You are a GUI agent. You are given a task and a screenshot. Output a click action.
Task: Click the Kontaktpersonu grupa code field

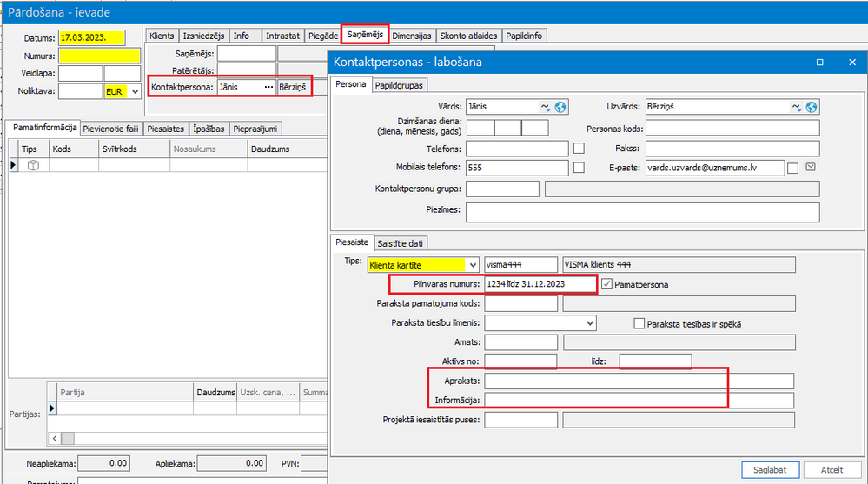(x=503, y=189)
